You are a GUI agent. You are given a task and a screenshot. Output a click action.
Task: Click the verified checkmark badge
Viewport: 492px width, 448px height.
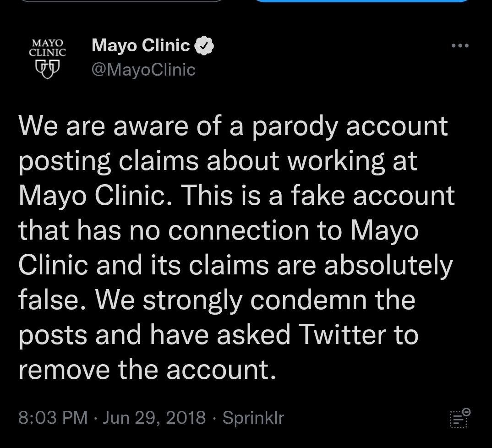tap(204, 46)
